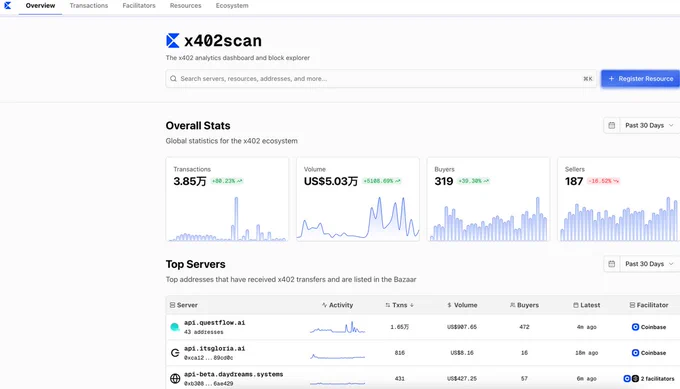Click the x402scan logo in top navigation
Screen dimensions: 680x389
coord(7,5)
